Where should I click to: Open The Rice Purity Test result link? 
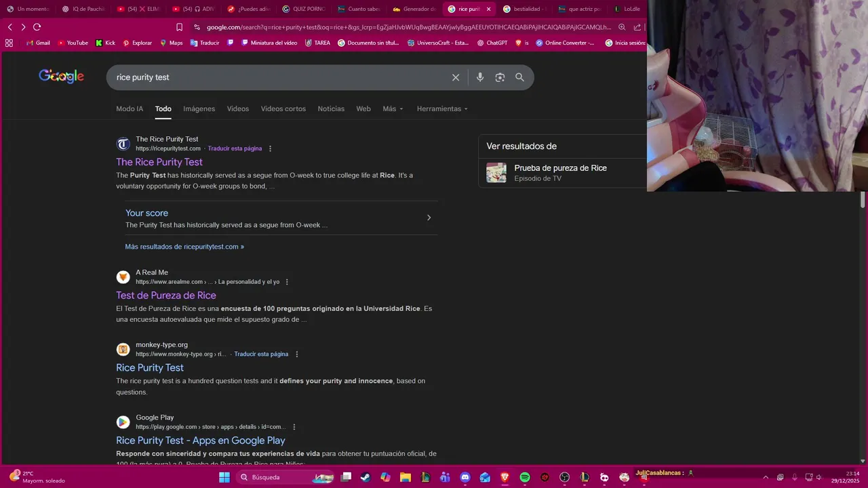click(159, 162)
